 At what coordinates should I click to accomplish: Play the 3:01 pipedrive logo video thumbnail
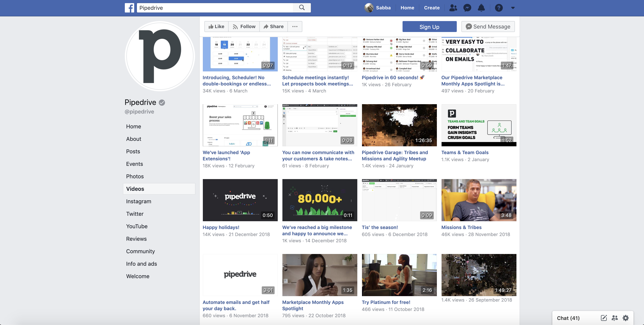point(240,275)
